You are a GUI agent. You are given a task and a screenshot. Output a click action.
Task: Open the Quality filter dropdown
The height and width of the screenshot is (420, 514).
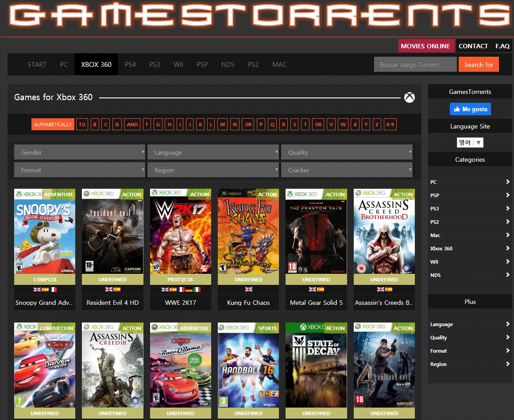pyautogui.click(x=347, y=152)
